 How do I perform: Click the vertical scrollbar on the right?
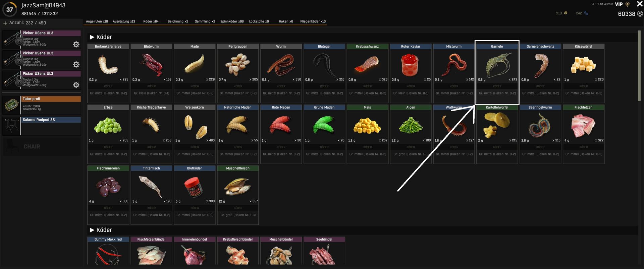click(x=639, y=65)
